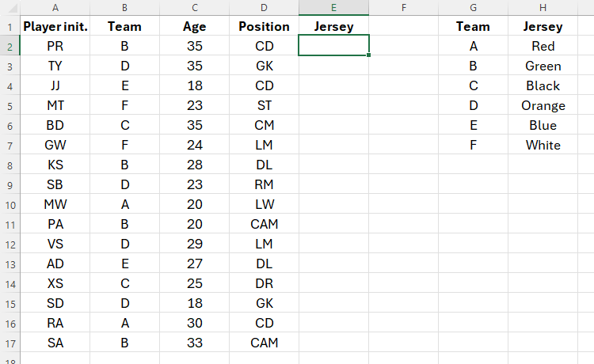The width and height of the screenshot is (594, 364).
Task: Select row 1 header
Action: (10, 26)
